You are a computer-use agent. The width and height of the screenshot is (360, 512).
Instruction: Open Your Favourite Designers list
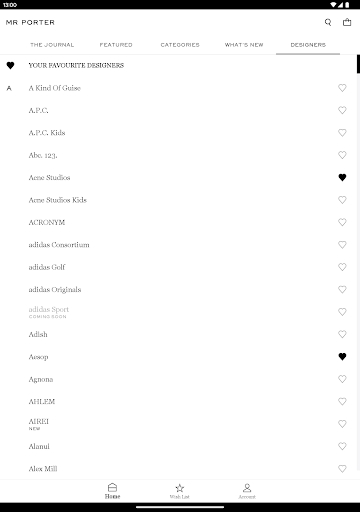(76, 65)
